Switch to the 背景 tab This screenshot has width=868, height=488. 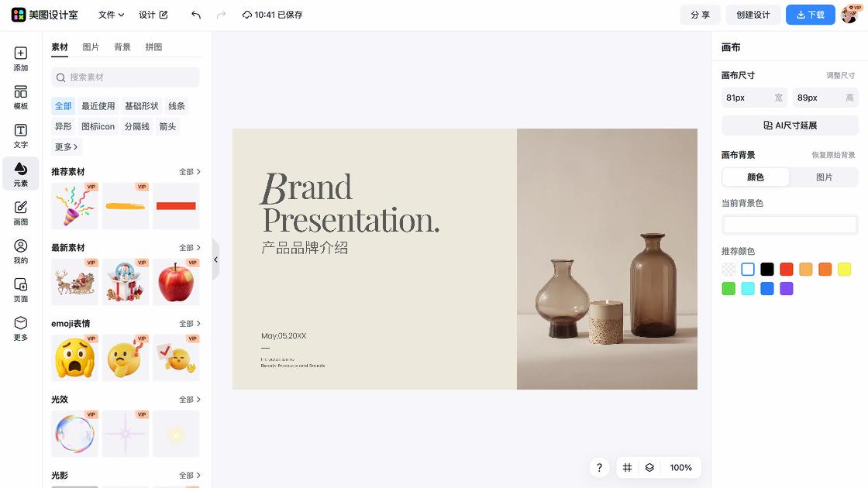122,47
